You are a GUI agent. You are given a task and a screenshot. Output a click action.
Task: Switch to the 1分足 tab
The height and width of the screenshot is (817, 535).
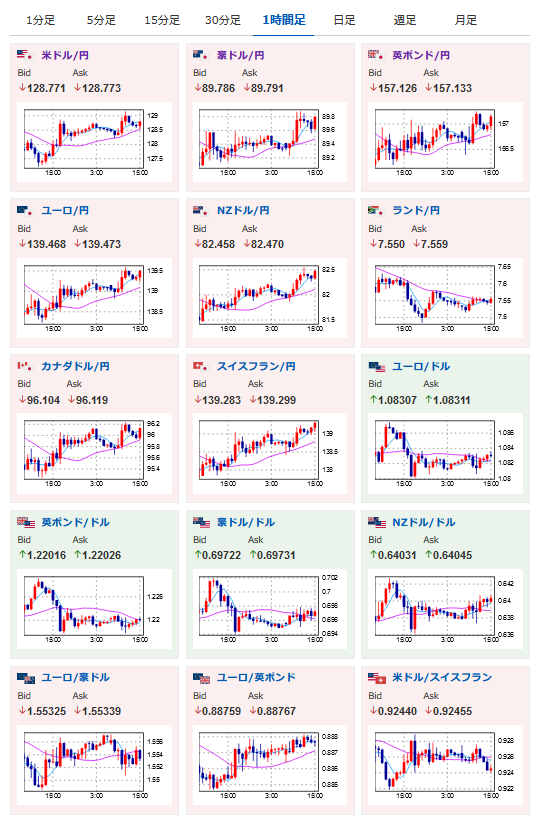click(41, 20)
